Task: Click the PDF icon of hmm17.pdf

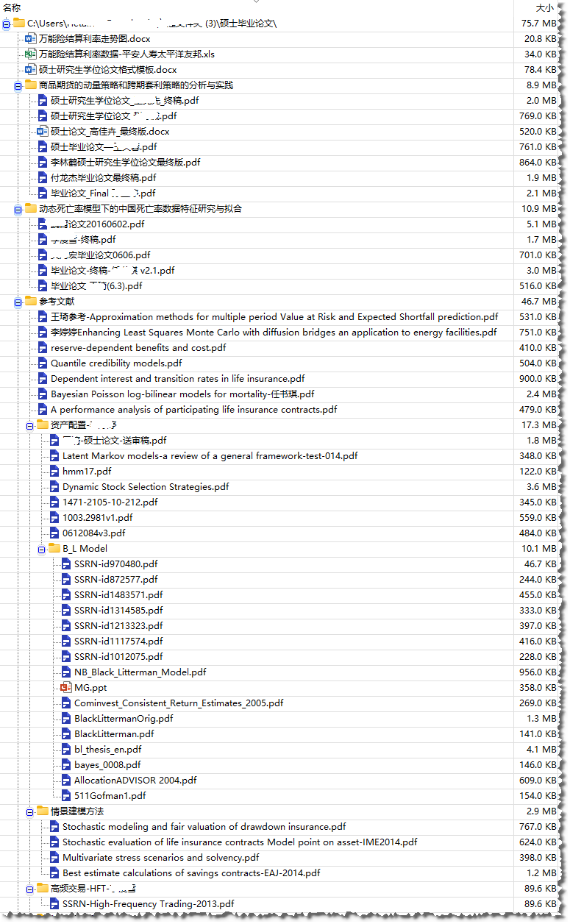Action: pos(54,471)
